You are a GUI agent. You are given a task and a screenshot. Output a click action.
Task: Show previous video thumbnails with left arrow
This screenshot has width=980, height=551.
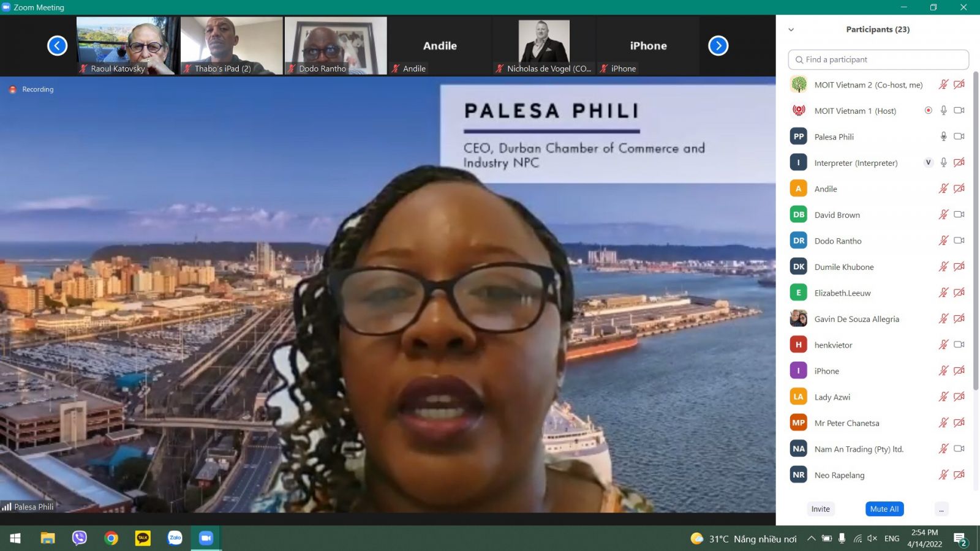(x=58, y=46)
